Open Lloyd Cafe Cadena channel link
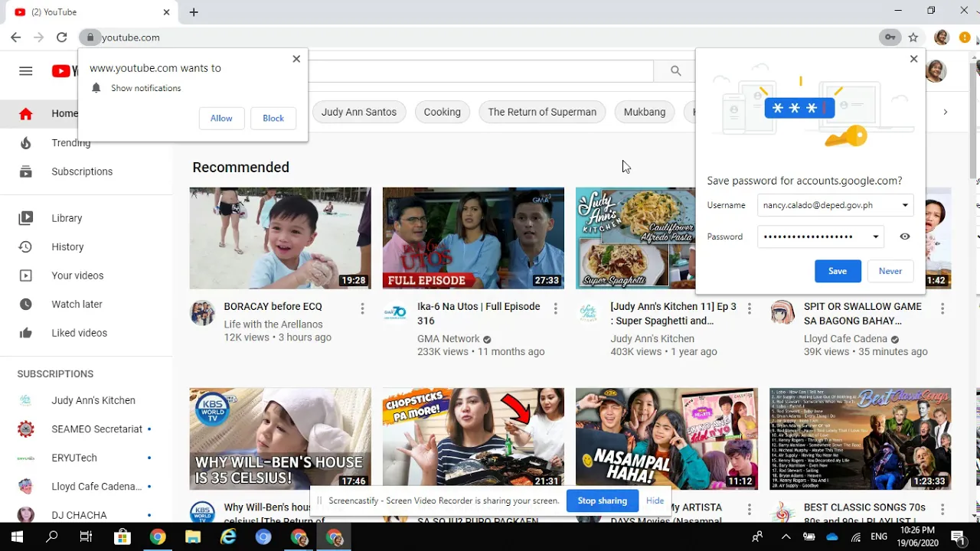This screenshot has height=551, width=980. coord(845,339)
